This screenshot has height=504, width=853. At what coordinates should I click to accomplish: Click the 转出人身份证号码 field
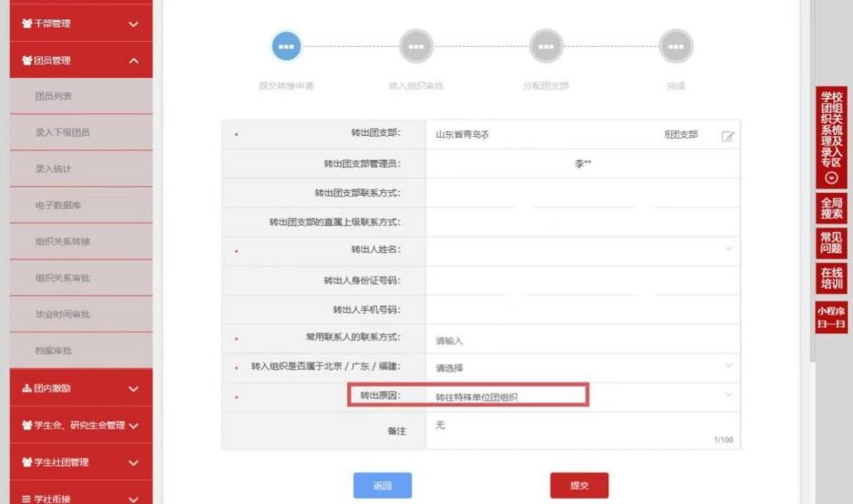click(583, 281)
